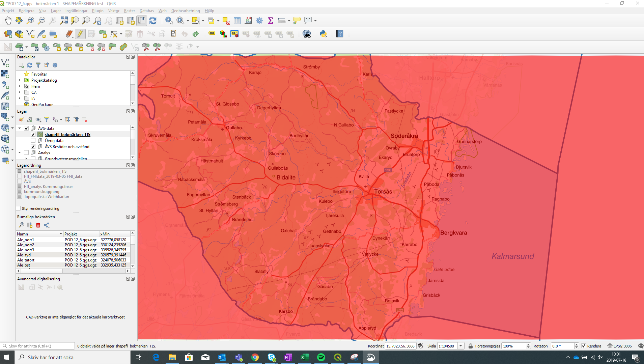Click EPSG:3006 CRS button
The height and width of the screenshot is (364, 644).
point(620,346)
